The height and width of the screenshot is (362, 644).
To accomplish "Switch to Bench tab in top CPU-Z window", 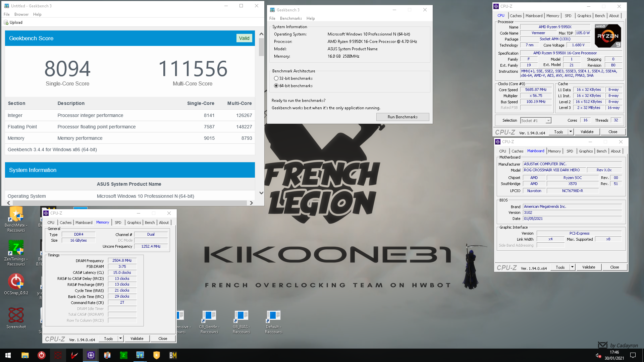I will 600,16.
